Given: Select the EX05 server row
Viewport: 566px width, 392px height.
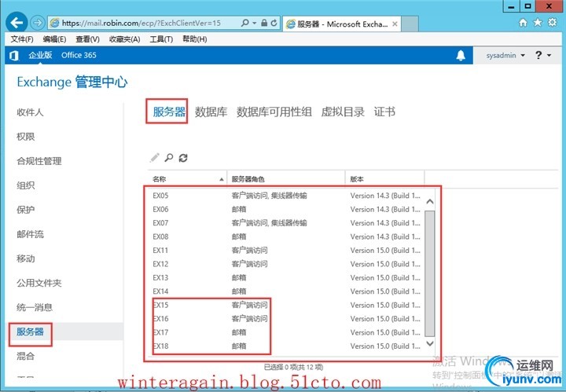Looking at the screenshot, I should click(287, 196).
